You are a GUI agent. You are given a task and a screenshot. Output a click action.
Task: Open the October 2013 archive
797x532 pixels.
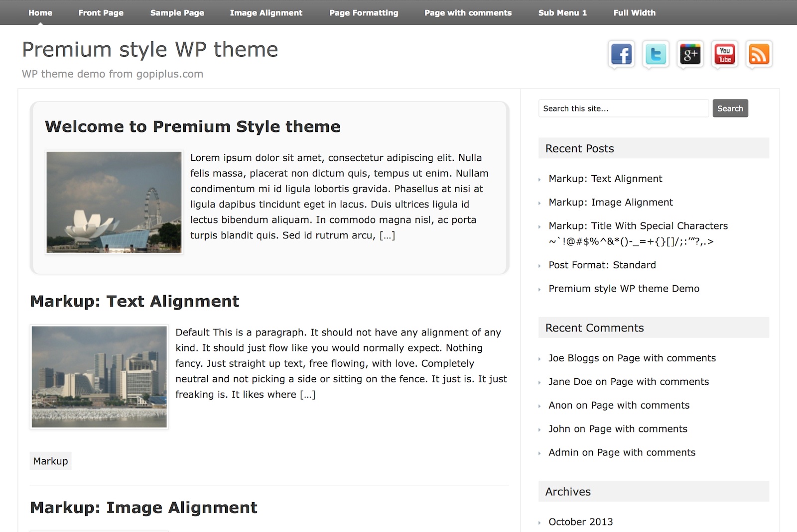(580, 522)
